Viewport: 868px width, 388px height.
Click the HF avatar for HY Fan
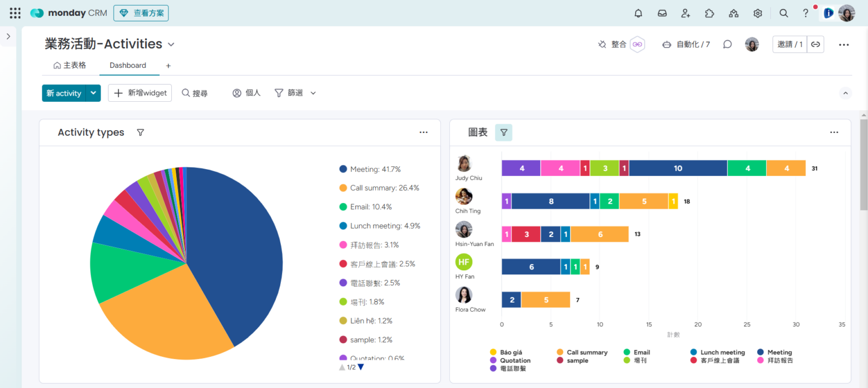[464, 262]
